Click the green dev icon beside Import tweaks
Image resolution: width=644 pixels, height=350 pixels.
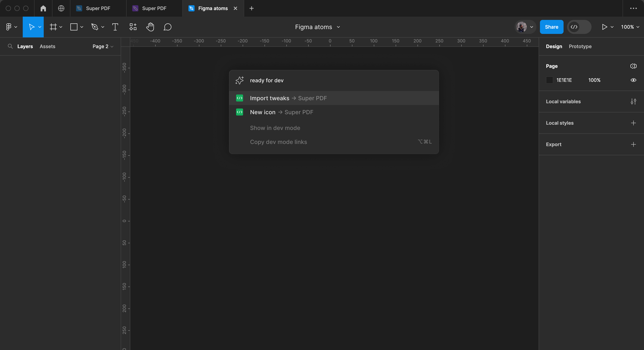(240, 98)
